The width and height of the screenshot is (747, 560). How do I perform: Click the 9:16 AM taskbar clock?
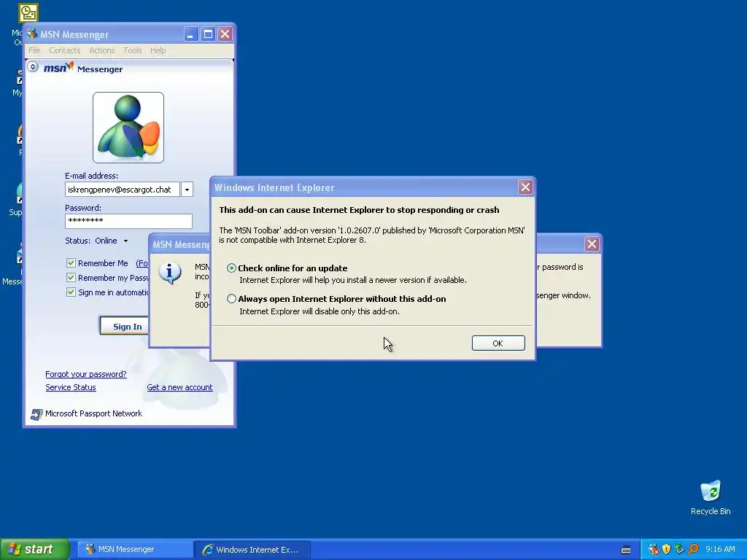point(720,550)
